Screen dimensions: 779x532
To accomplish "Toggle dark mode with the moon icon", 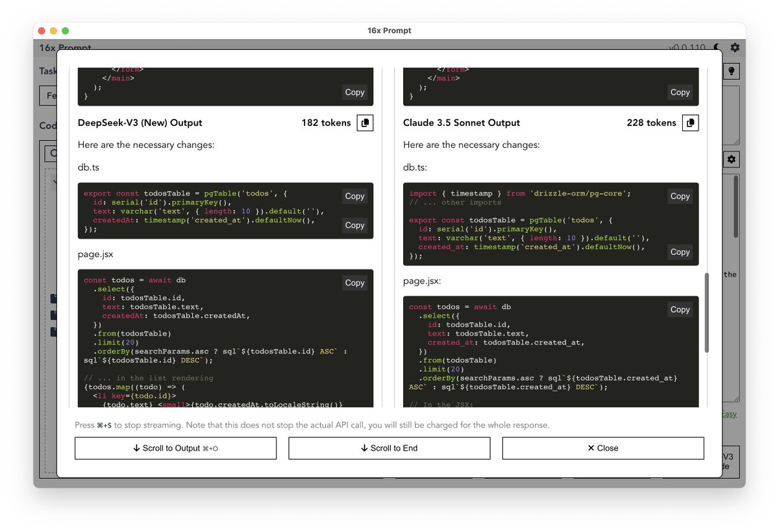I will pyautogui.click(x=717, y=47).
